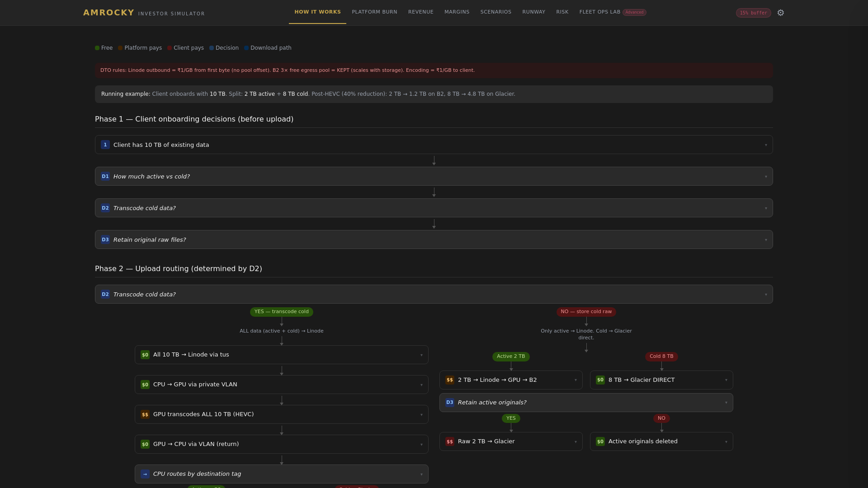The height and width of the screenshot is (488, 868).
Task: Click the step 1 badge for existing data
Action: 105,145
